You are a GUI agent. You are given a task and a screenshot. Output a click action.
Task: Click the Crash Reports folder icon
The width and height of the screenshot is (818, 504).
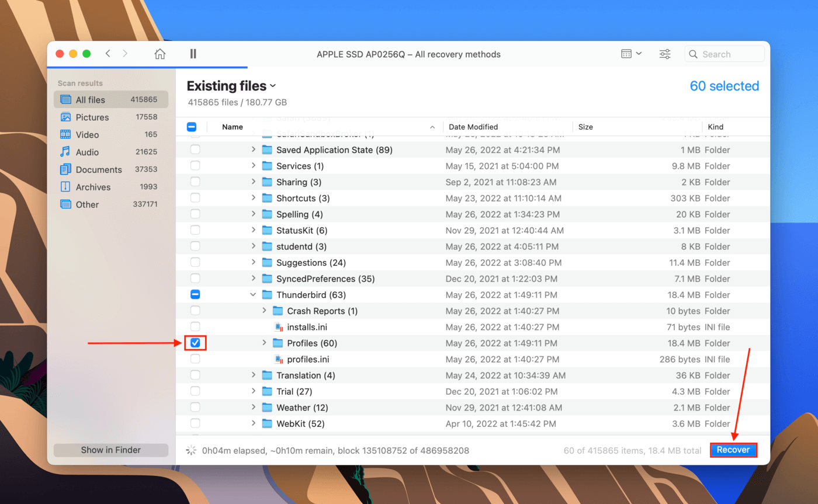(278, 311)
